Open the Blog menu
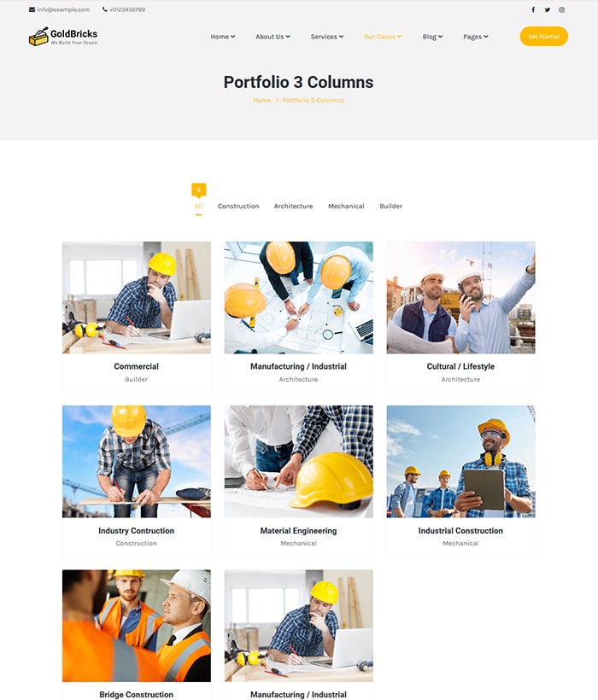This screenshot has height=700, width=598. pyautogui.click(x=432, y=37)
